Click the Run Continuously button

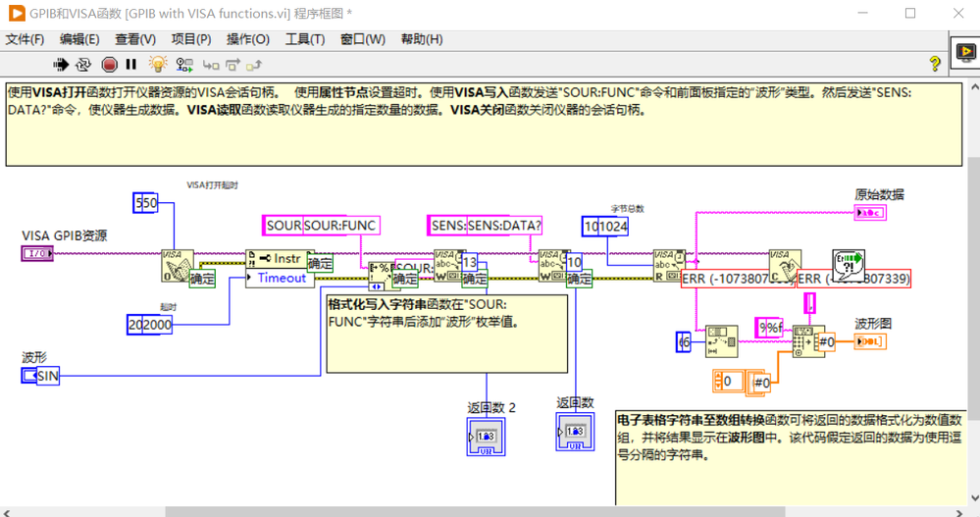(x=83, y=65)
